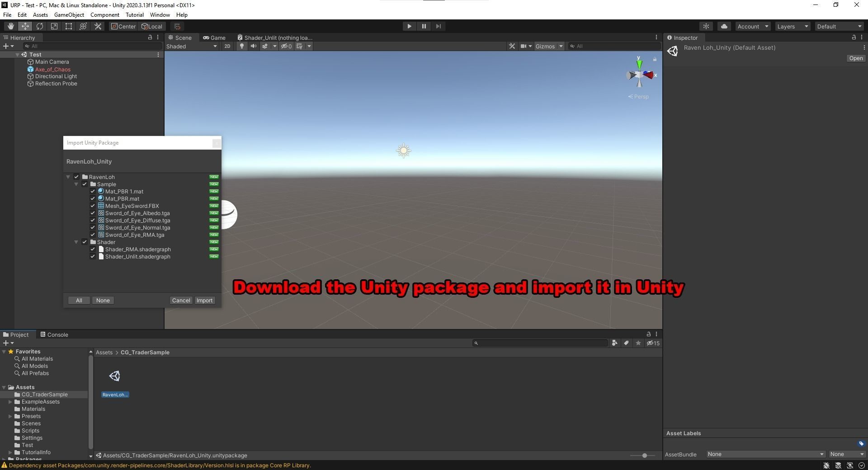Select the Rect transform tool

click(69, 26)
